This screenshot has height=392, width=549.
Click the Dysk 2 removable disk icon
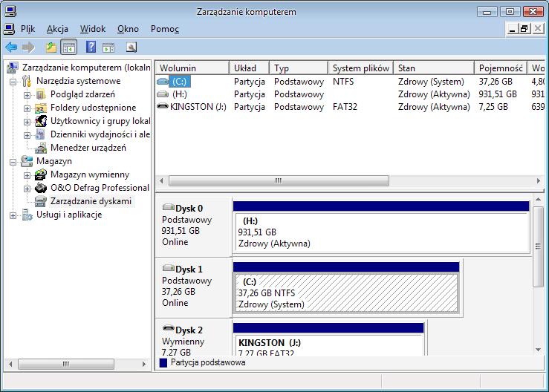coord(169,329)
